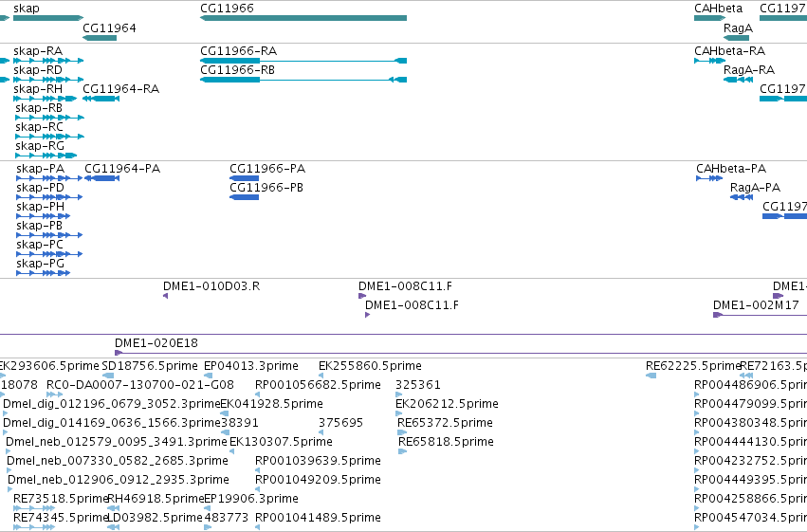
Task: Select RP001039639.5prime
Action: click(x=258, y=470)
